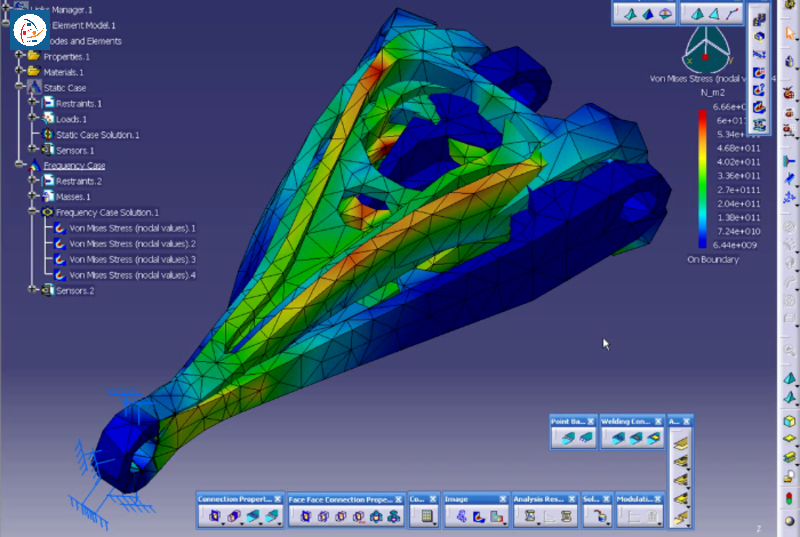The width and height of the screenshot is (800, 537).
Task: Click the On Boundary legend text
Action: click(x=713, y=260)
